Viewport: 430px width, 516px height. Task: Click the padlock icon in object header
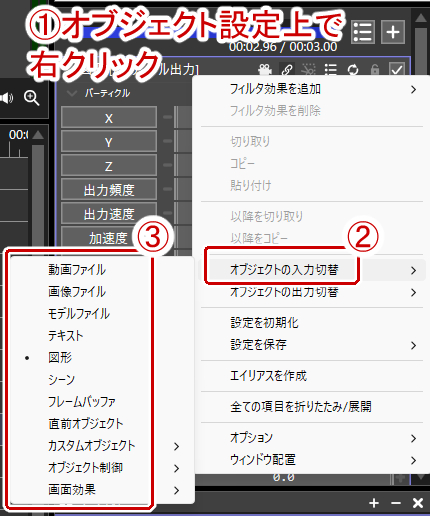tap(375, 70)
